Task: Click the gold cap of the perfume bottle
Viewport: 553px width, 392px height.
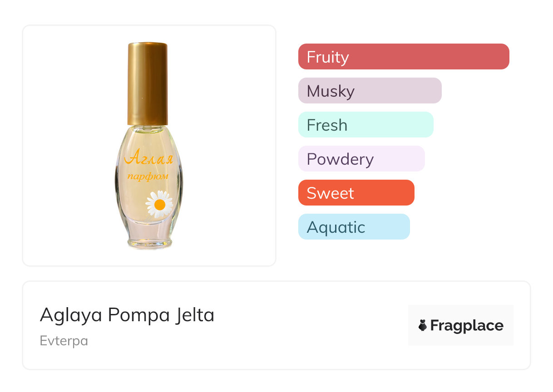Action: pos(148,83)
